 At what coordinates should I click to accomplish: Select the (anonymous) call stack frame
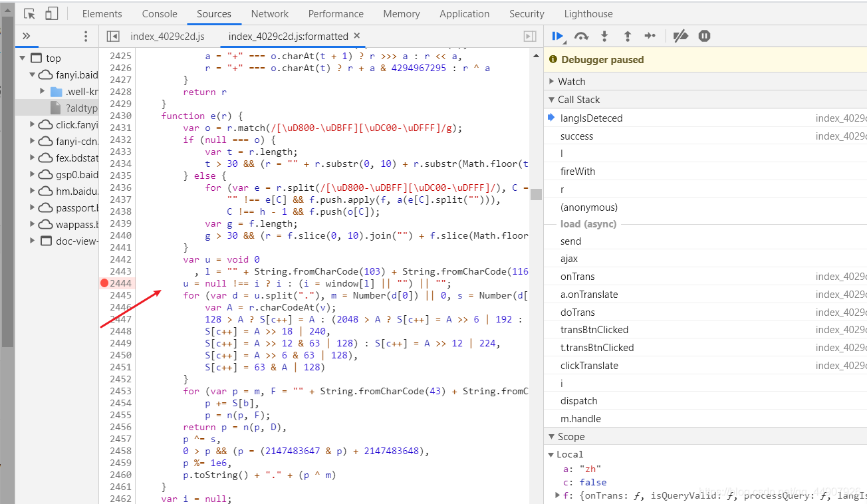pos(705,207)
